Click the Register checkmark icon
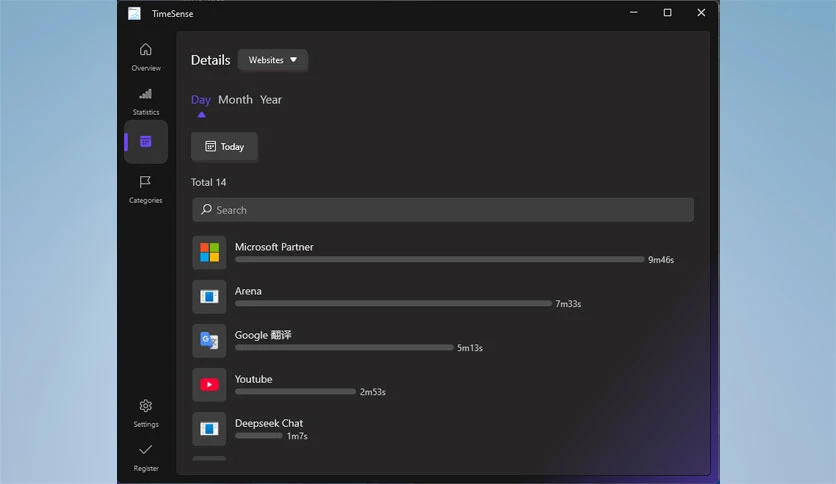 146,450
